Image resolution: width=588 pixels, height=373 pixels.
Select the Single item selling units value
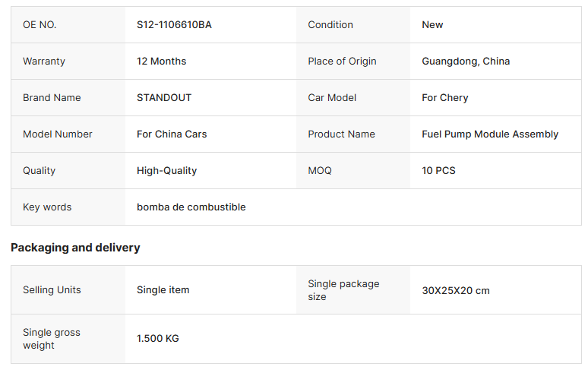coord(163,290)
